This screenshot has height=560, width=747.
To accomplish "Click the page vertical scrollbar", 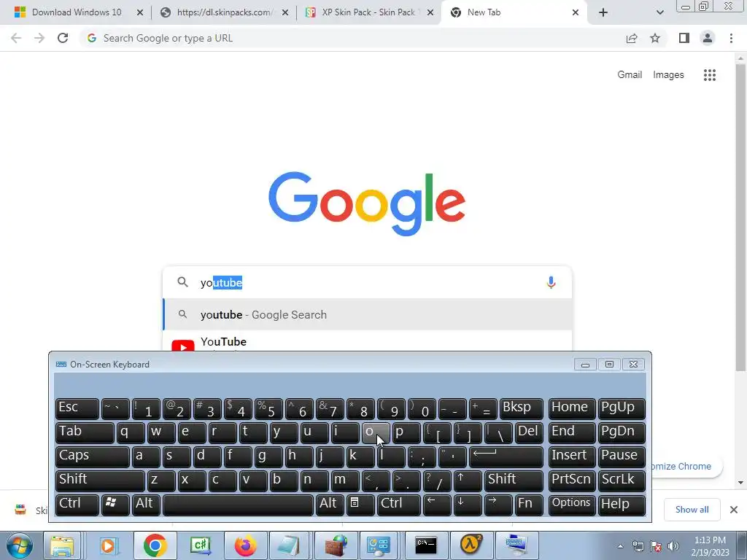I will point(740,219).
